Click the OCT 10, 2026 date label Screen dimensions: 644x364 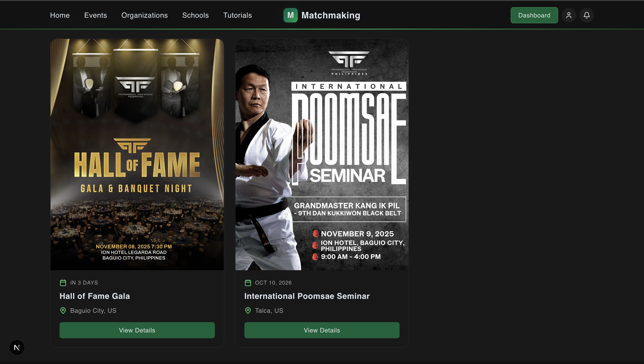273,283
